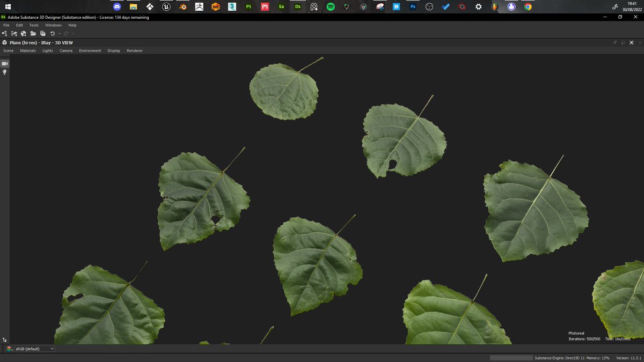Open Discord from the taskbar
Image resolution: width=644 pixels, height=362 pixels.
pyautogui.click(x=117, y=7)
